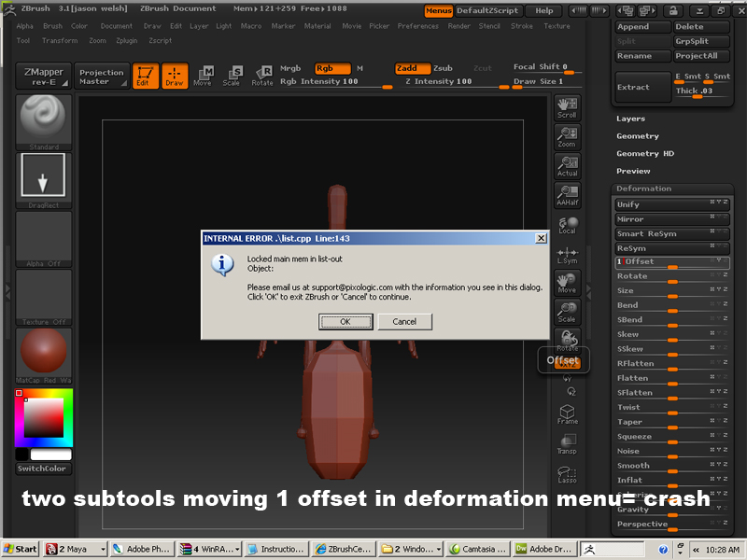Viewport: 747px width, 560px height.
Task: Select the Move tool in top shelf
Action: pos(203,76)
